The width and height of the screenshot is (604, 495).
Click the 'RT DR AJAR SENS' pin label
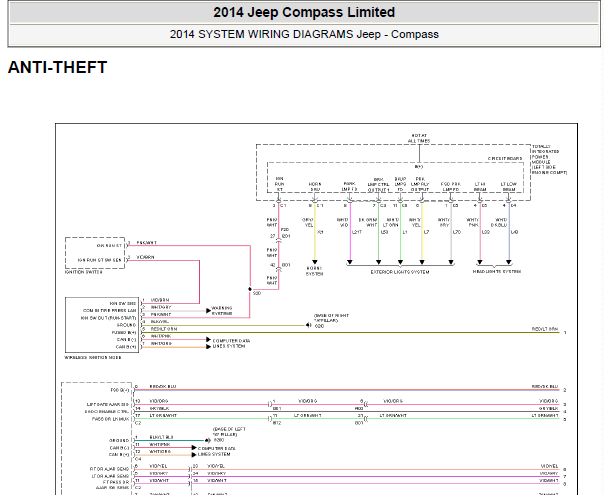coord(109,469)
